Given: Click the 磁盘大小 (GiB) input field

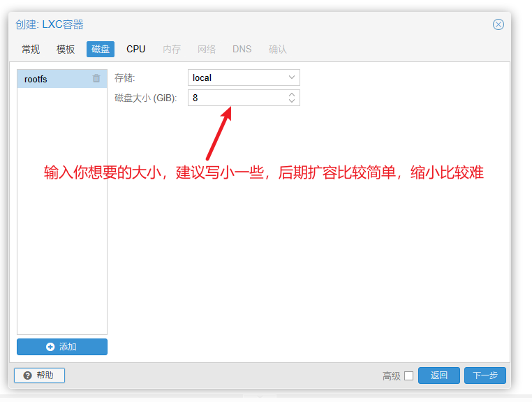Looking at the screenshot, I should (x=236, y=98).
